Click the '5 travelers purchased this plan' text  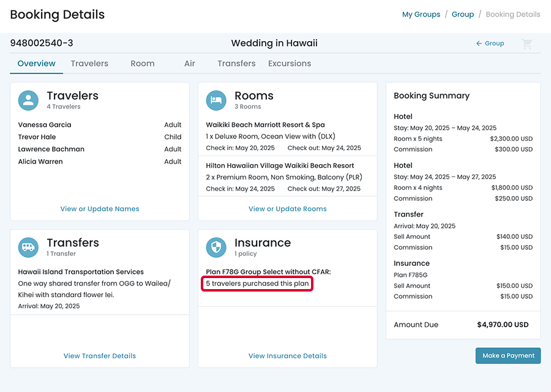(x=257, y=284)
